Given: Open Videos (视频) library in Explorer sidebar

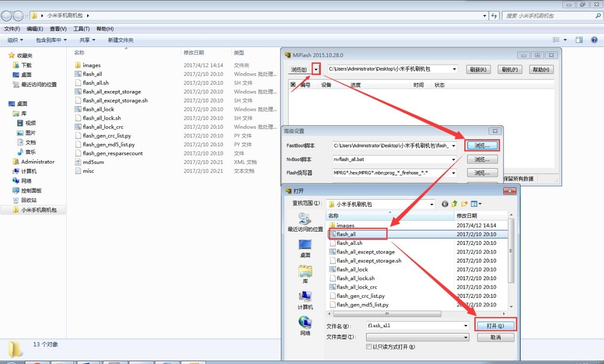Looking at the screenshot, I should click(26, 123).
